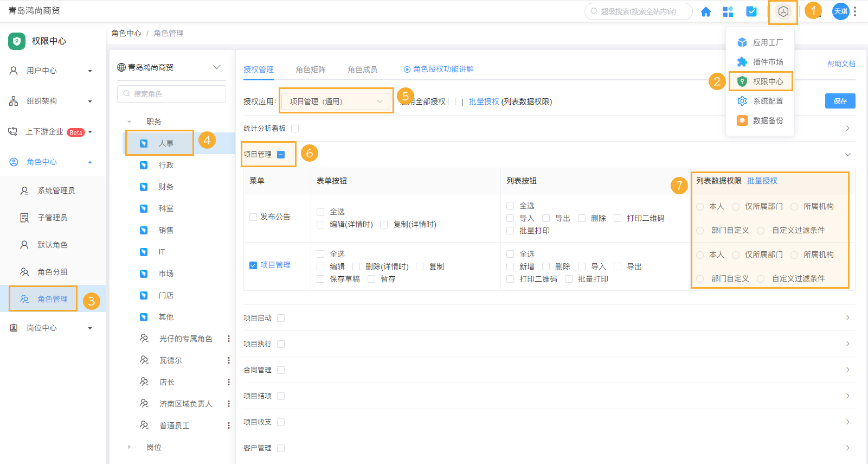868x464 pixels.
Task: Switch to the 角色矩阵 tab
Action: click(x=310, y=69)
